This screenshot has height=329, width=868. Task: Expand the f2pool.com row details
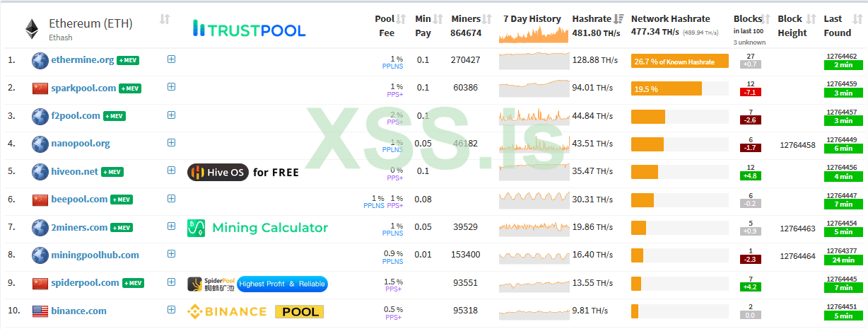coord(171,115)
